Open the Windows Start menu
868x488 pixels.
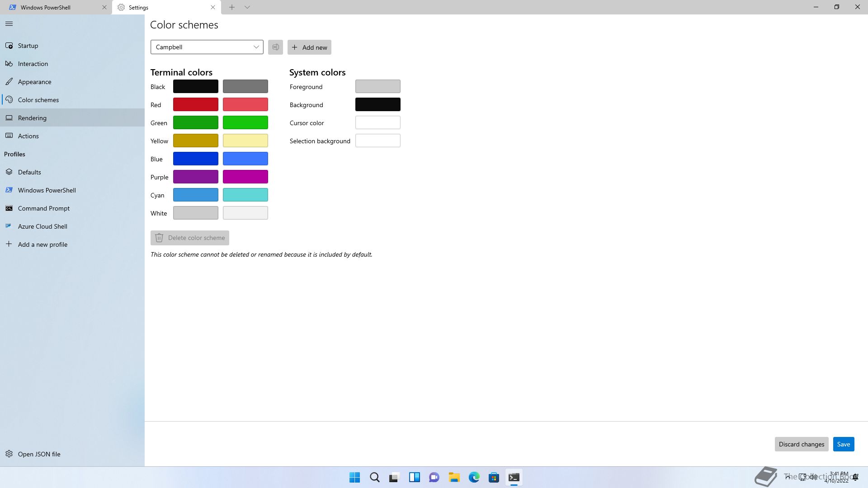pyautogui.click(x=355, y=477)
